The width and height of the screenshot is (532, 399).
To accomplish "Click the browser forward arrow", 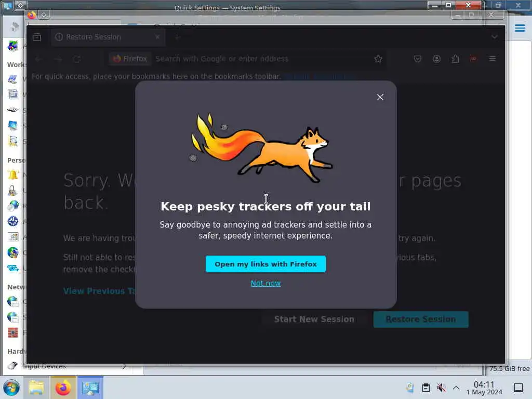I will [58, 59].
